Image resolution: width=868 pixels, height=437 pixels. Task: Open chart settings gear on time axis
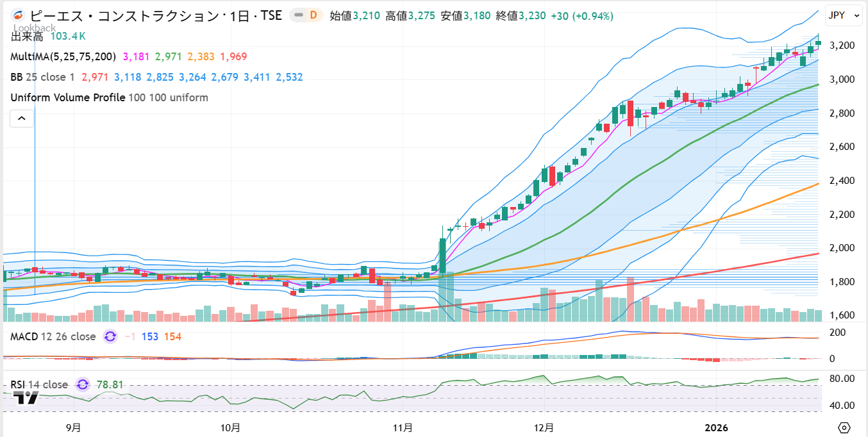[x=844, y=427]
